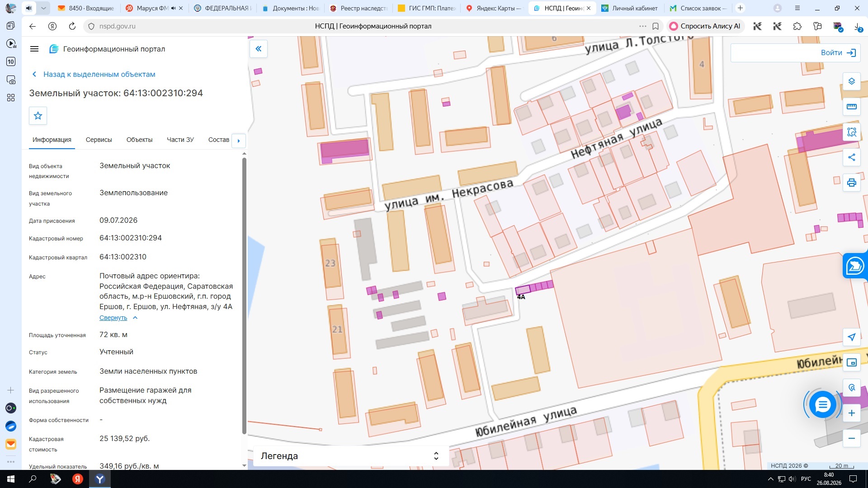Open the address bar three-dots menu

click(643, 26)
